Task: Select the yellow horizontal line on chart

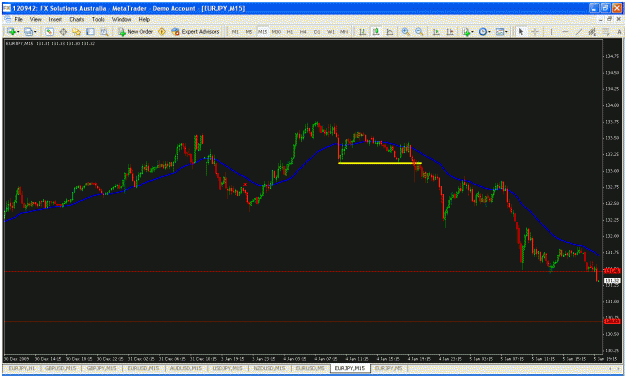Action: click(x=379, y=163)
